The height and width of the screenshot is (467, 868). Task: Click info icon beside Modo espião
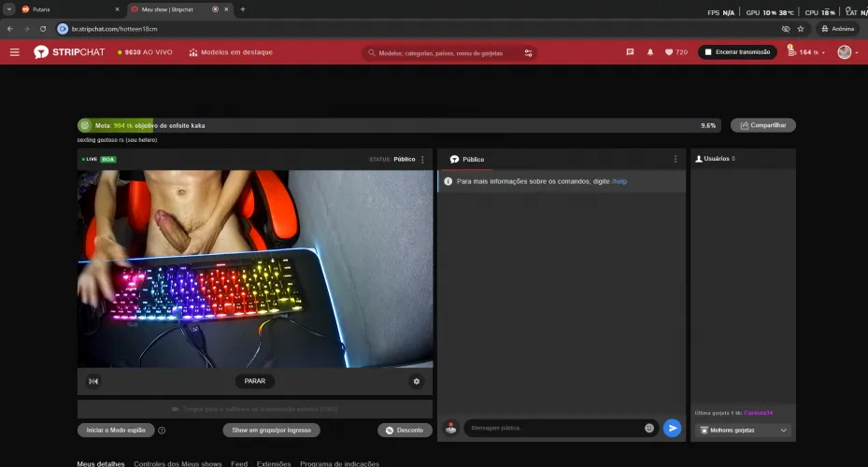[x=162, y=431]
